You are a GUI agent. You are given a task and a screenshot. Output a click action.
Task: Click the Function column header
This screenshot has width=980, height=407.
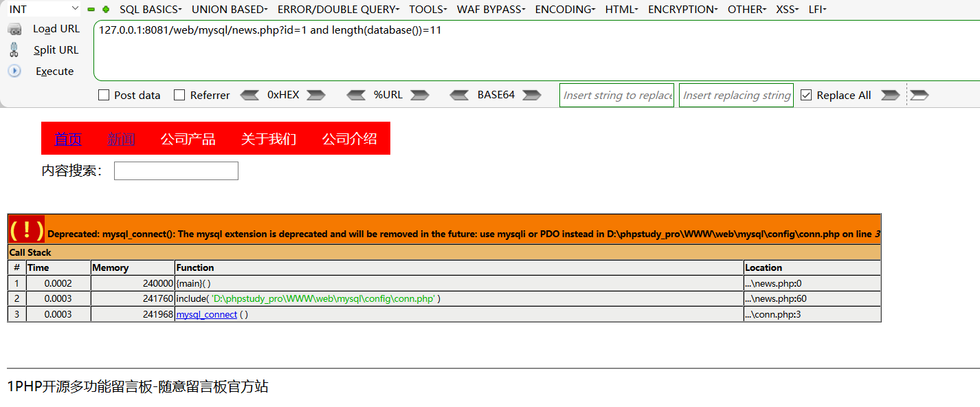[459, 267]
